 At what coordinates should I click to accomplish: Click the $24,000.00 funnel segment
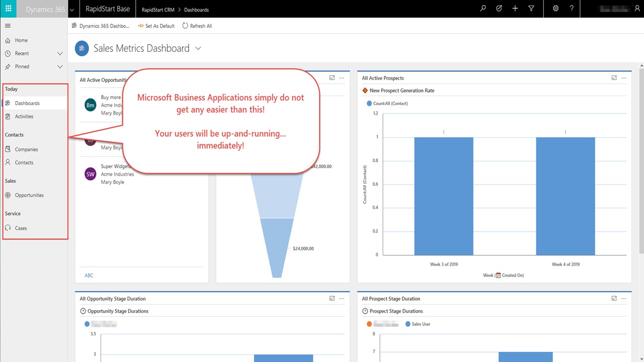[x=277, y=247]
